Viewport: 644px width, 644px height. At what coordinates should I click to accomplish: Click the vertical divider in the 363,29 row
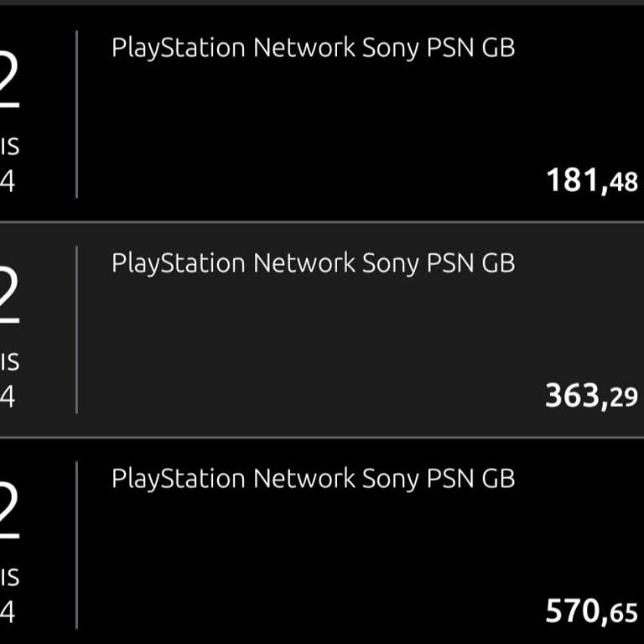pos(76,330)
